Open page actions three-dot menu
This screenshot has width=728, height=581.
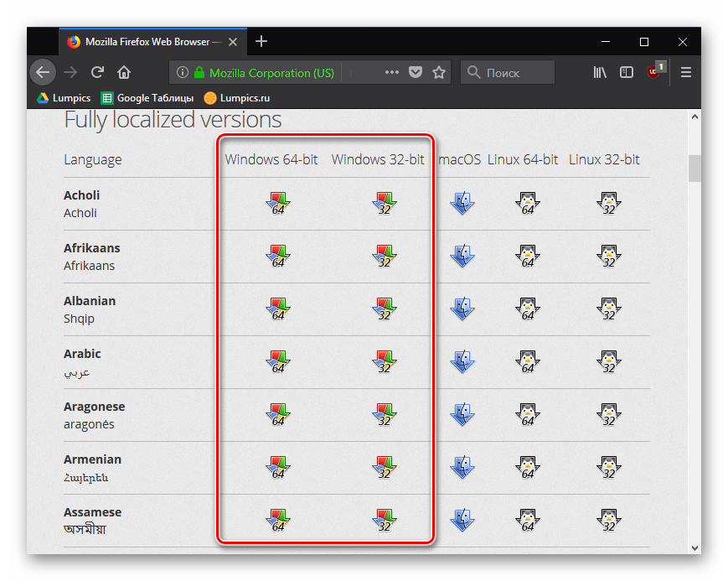click(391, 72)
